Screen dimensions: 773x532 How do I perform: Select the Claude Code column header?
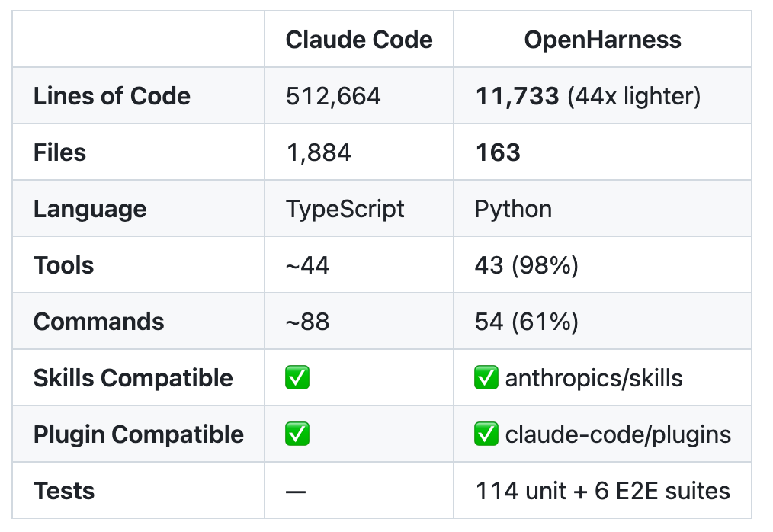359,40
